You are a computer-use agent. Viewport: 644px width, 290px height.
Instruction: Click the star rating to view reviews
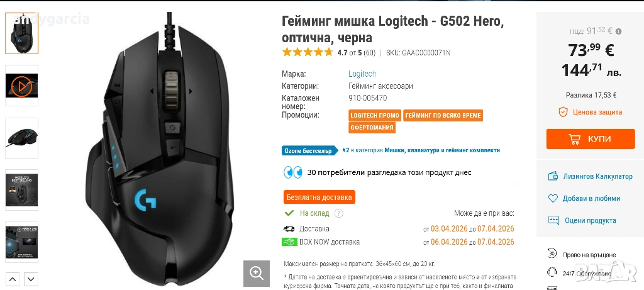click(x=308, y=52)
